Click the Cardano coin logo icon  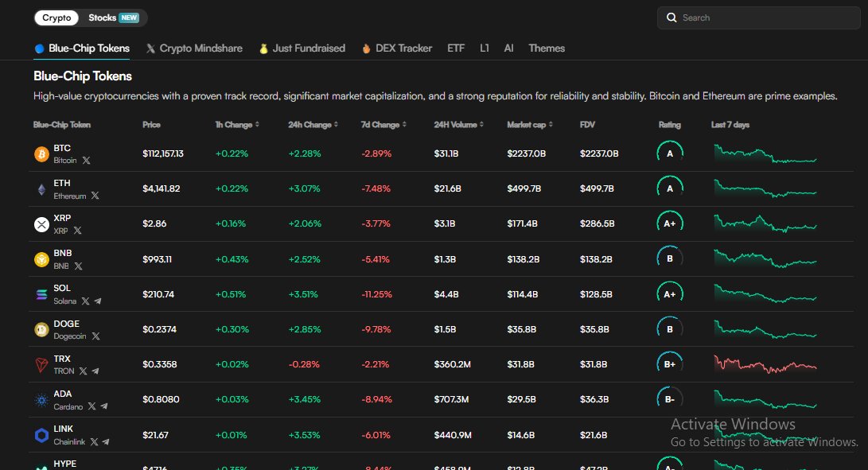(41, 400)
